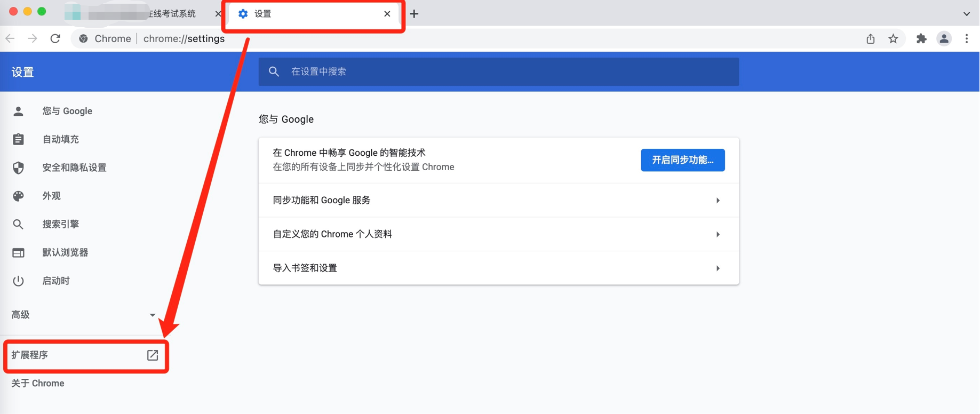Click the person icon beside 您与 Google
The width and height of the screenshot is (980, 414).
(18, 111)
